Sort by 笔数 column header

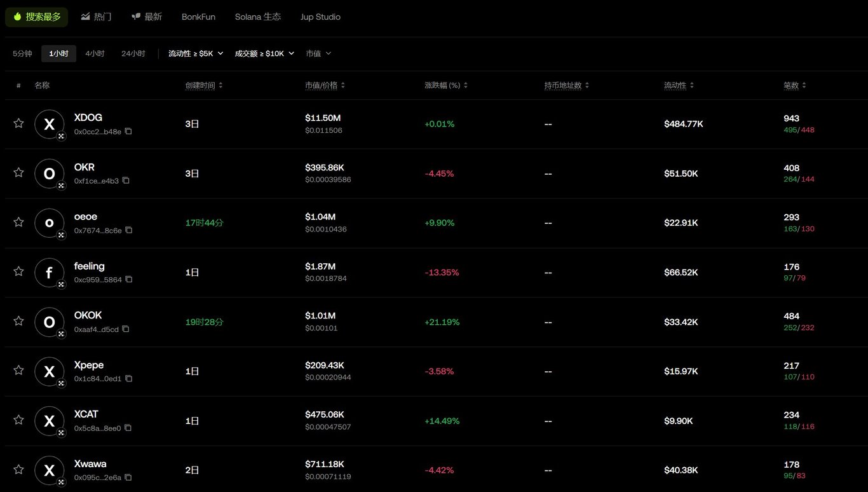(794, 85)
